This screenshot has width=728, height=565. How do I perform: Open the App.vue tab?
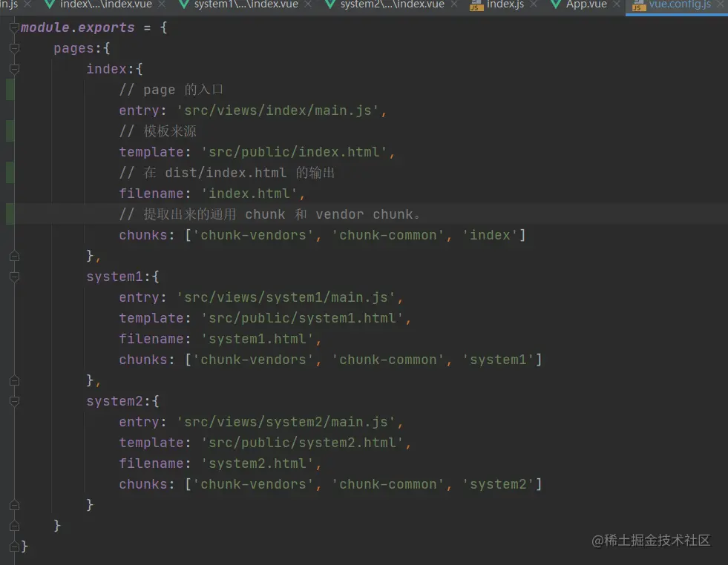tap(586, 4)
